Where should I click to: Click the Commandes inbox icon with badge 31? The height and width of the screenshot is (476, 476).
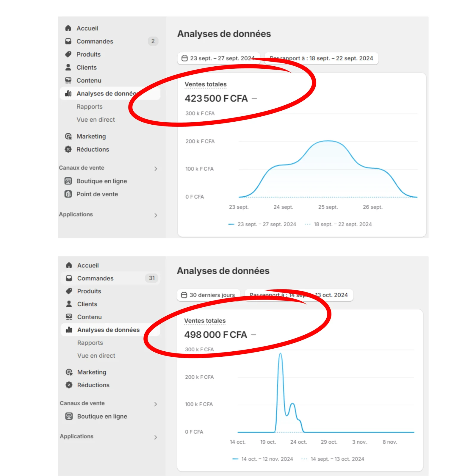(x=69, y=278)
